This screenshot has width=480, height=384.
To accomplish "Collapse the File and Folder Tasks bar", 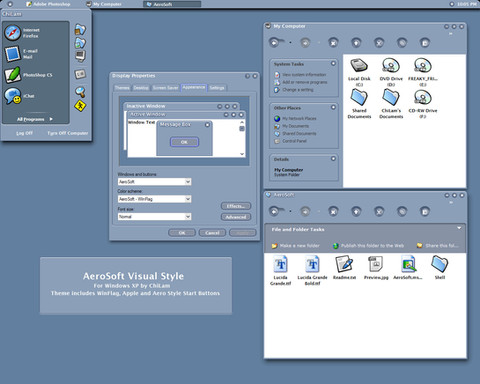I will [459, 228].
